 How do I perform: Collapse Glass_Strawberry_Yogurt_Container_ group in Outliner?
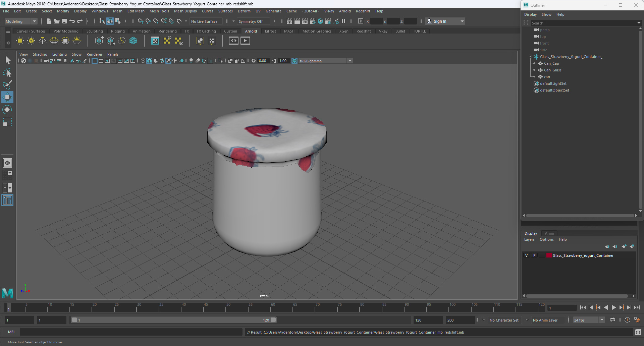point(530,57)
